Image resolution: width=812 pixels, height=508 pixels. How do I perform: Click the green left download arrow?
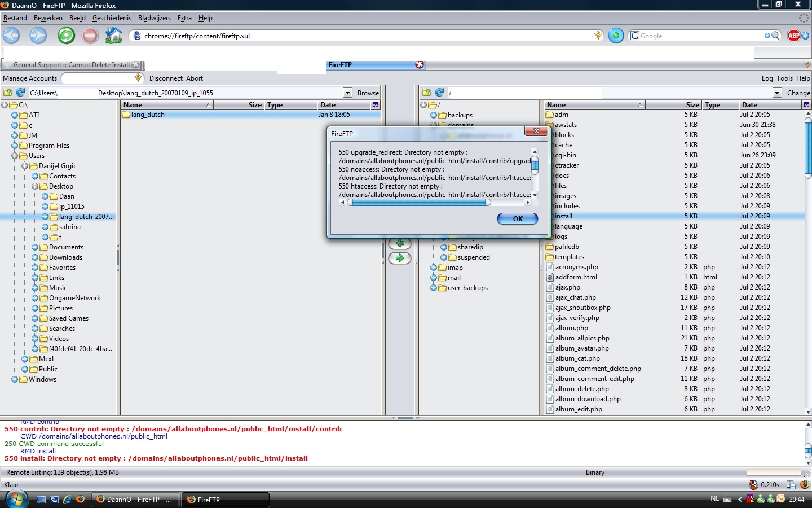(400, 243)
